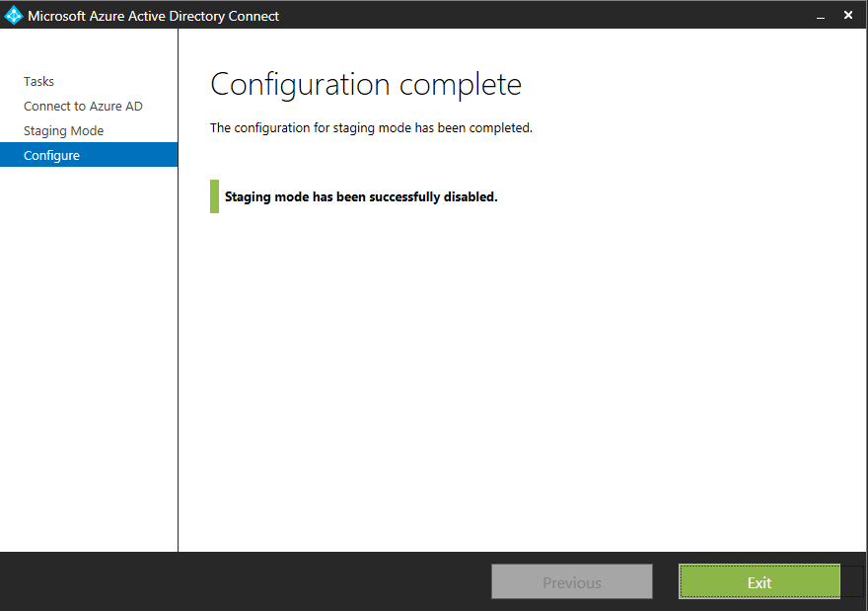
Task: Click the Configuration complete heading
Action: [366, 85]
